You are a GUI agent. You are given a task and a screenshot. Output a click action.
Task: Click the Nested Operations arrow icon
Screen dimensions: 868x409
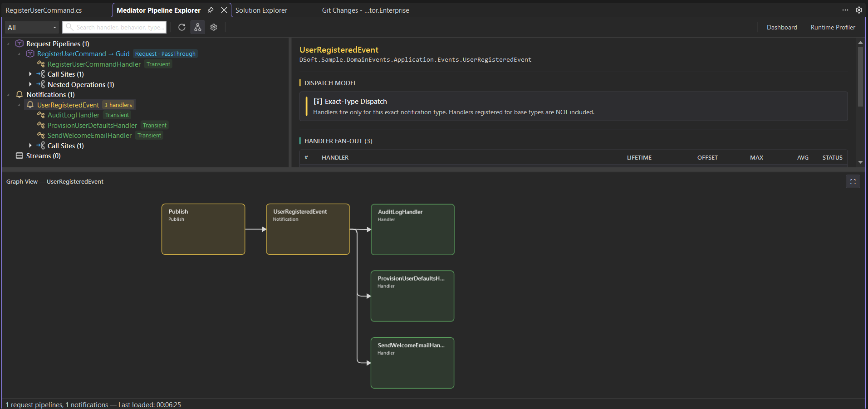[x=41, y=84]
